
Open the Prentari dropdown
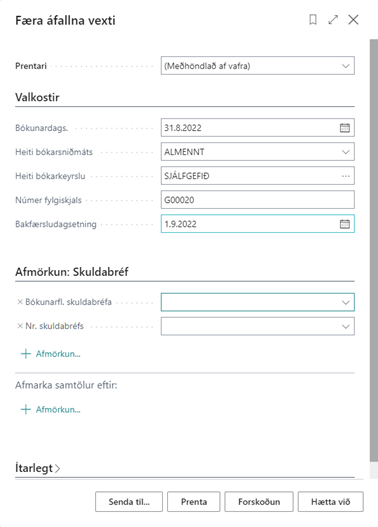coord(258,66)
